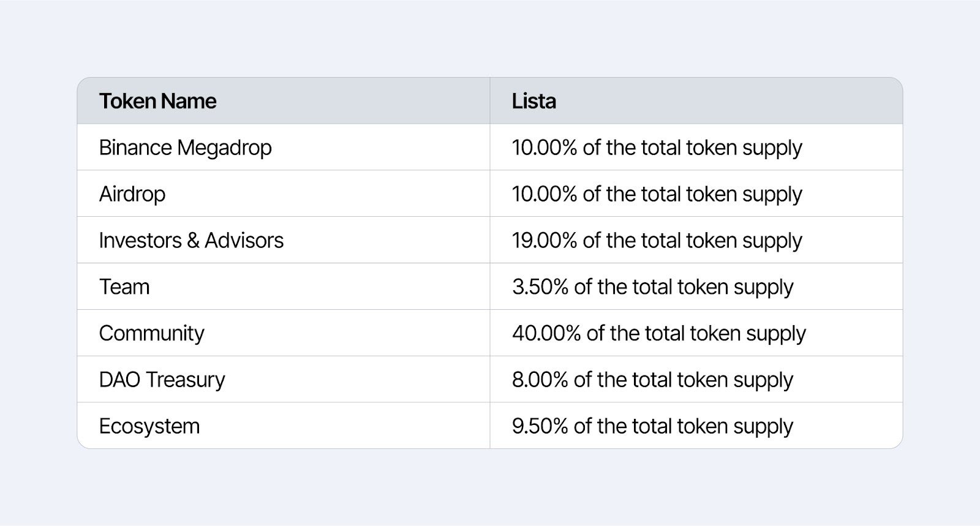980x526 pixels.
Task: Select the Community row label
Action: click(152, 333)
